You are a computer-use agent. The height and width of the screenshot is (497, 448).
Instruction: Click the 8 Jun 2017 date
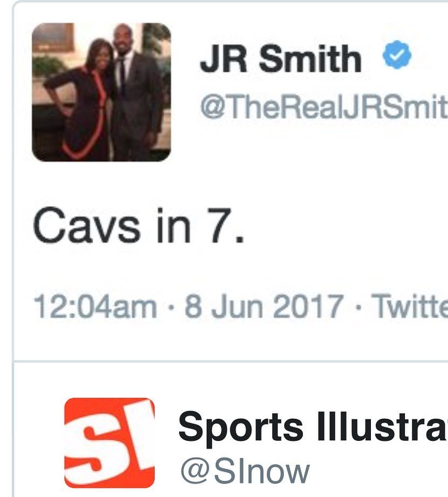tap(264, 306)
